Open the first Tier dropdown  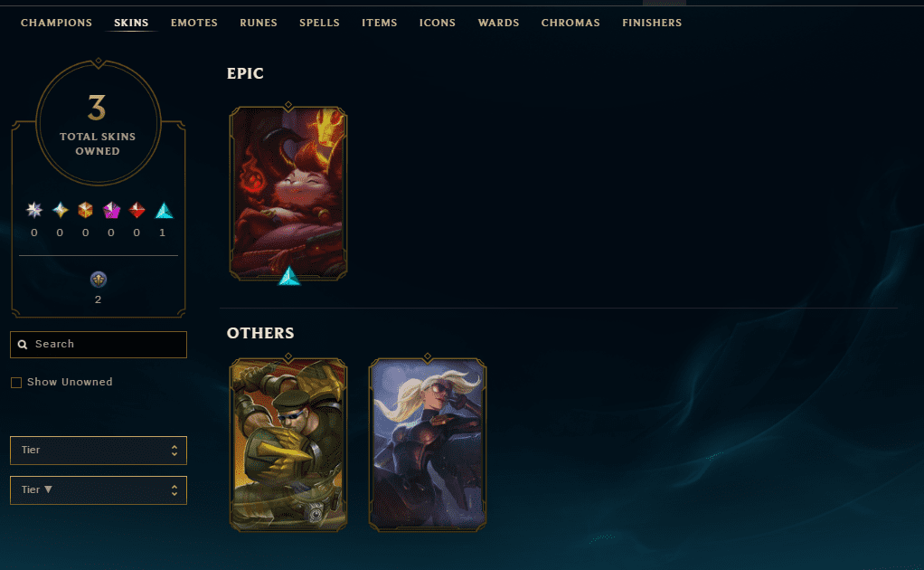[99, 451]
